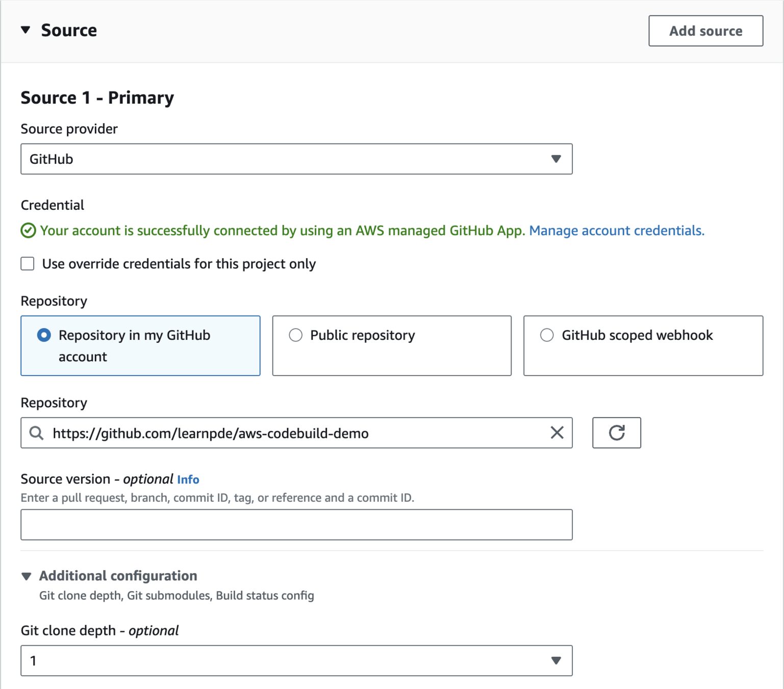Click the search magnifier icon in Repository field
The width and height of the screenshot is (784, 689).
[x=36, y=433]
